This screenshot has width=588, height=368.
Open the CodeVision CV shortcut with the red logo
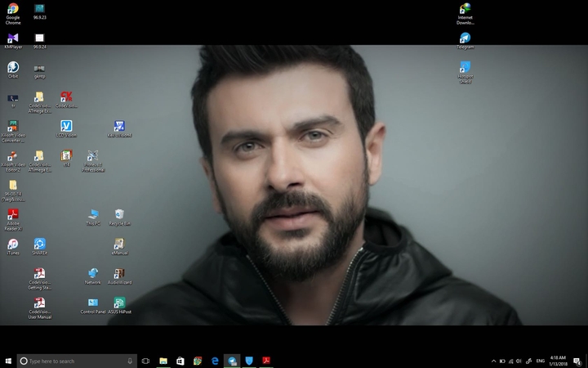pyautogui.click(x=66, y=100)
